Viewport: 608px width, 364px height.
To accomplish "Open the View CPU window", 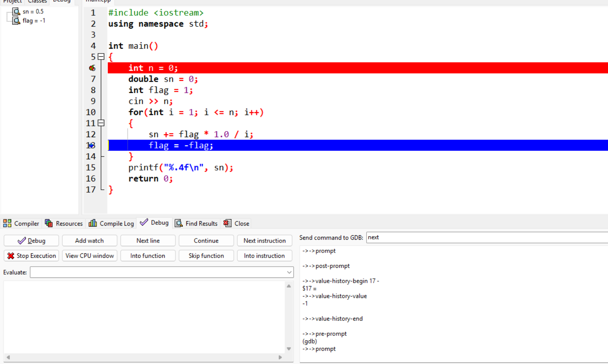I will tap(90, 256).
